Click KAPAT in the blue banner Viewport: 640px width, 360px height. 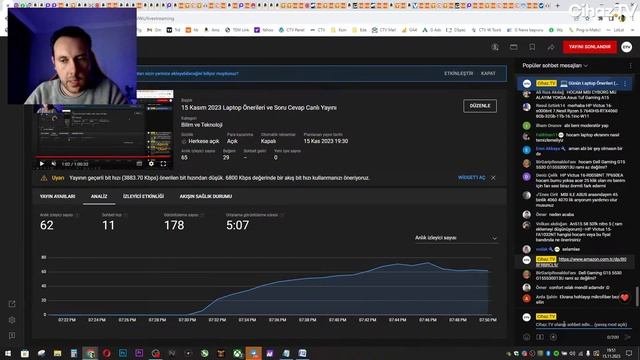[x=488, y=73]
